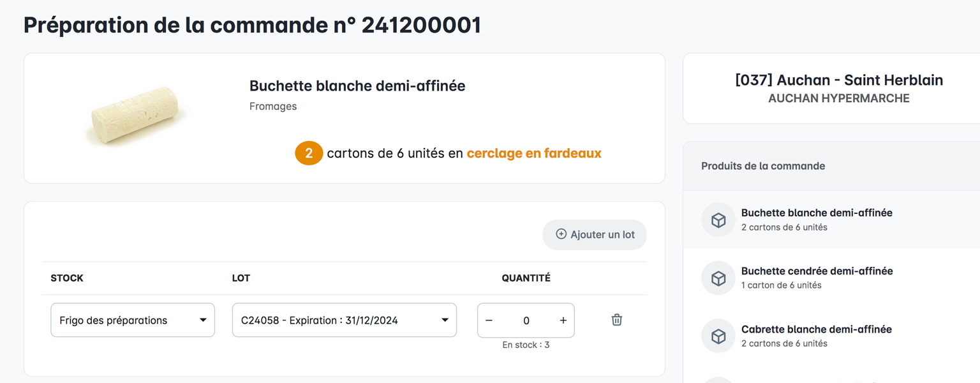
Task: Click the cerclage en fardeaux orange text
Action: point(534,153)
